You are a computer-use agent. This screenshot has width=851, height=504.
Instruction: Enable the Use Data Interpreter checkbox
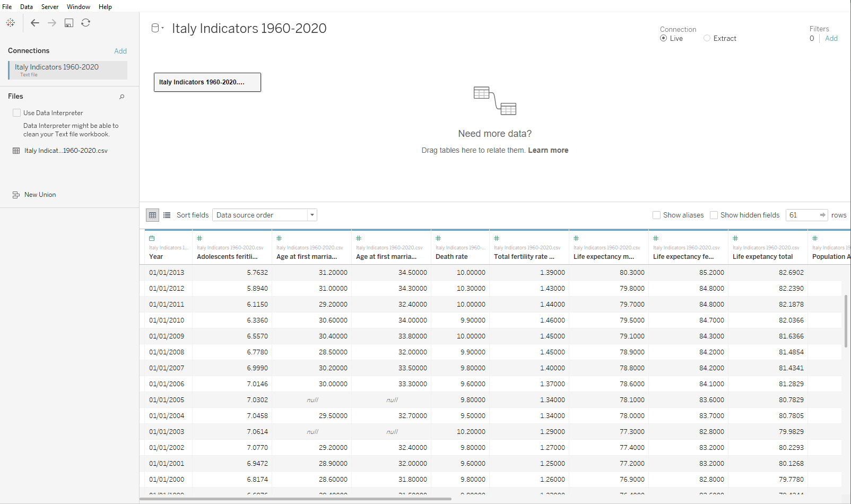click(x=17, y=113)
